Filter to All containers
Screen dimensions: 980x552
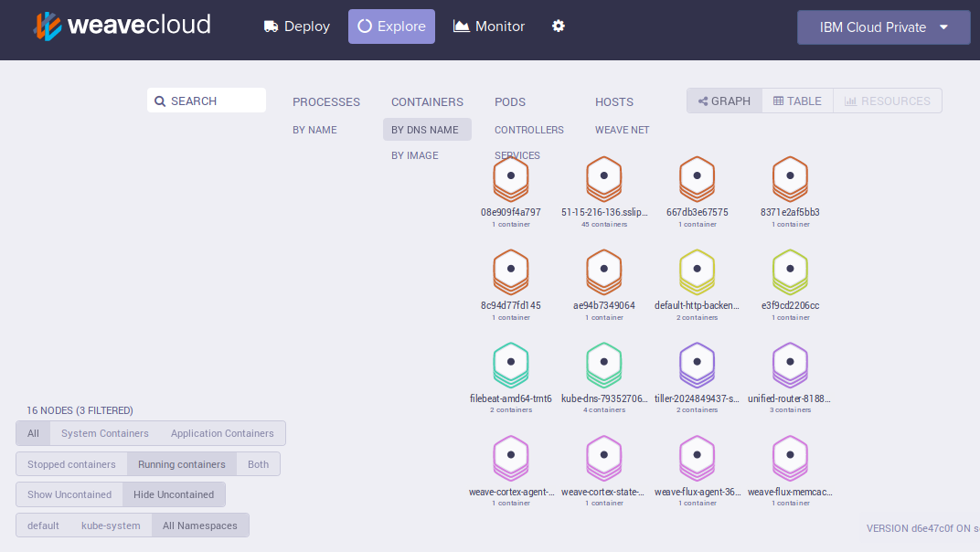click(x=33, y=433)
